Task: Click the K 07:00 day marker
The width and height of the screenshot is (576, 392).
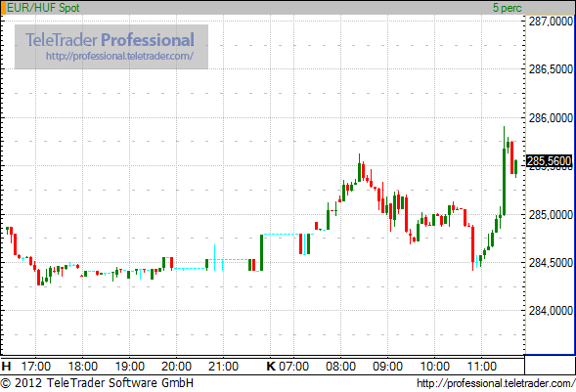Action: (x=288, y=366)
